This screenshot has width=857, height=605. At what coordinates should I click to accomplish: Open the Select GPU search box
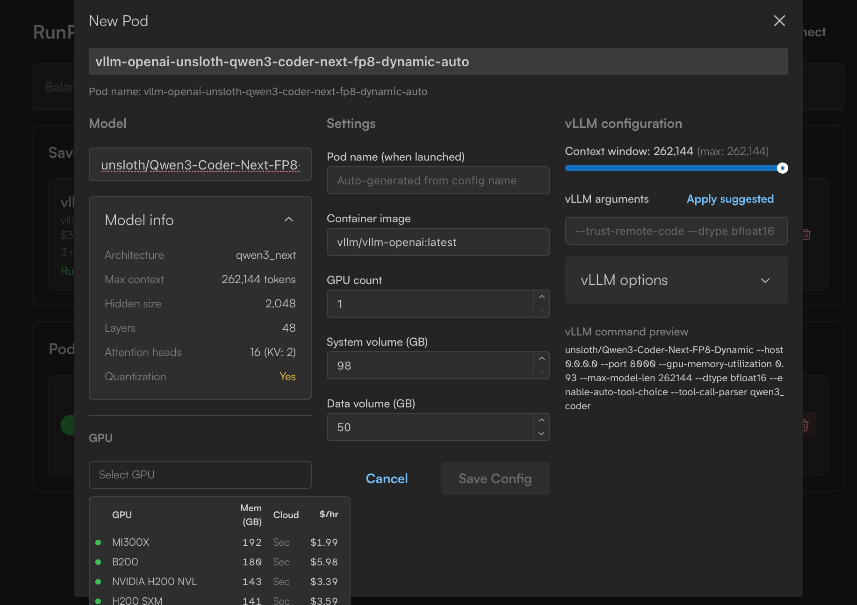(200, 474)
